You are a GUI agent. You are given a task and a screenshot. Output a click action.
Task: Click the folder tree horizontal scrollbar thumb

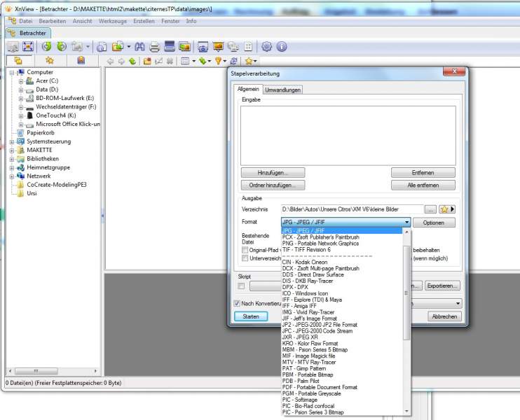click(36, 371)
